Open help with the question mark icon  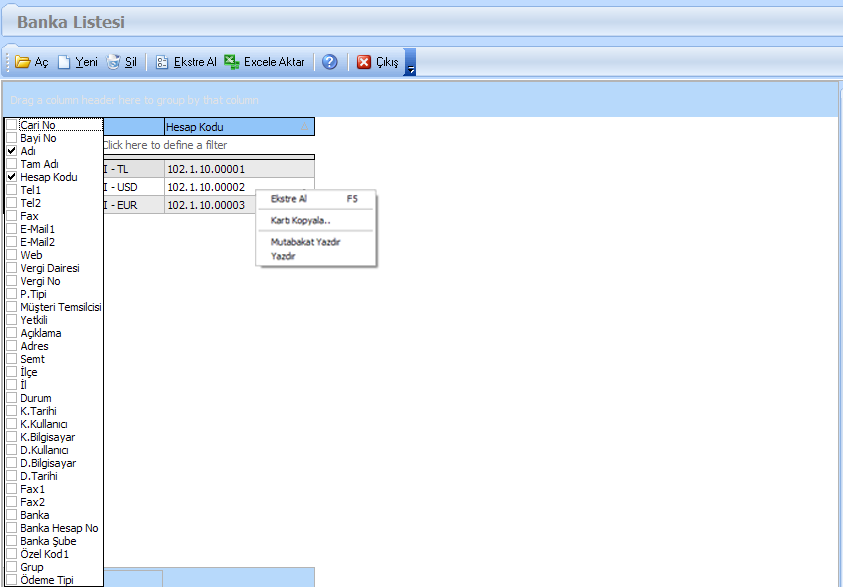tap(329, 62)
